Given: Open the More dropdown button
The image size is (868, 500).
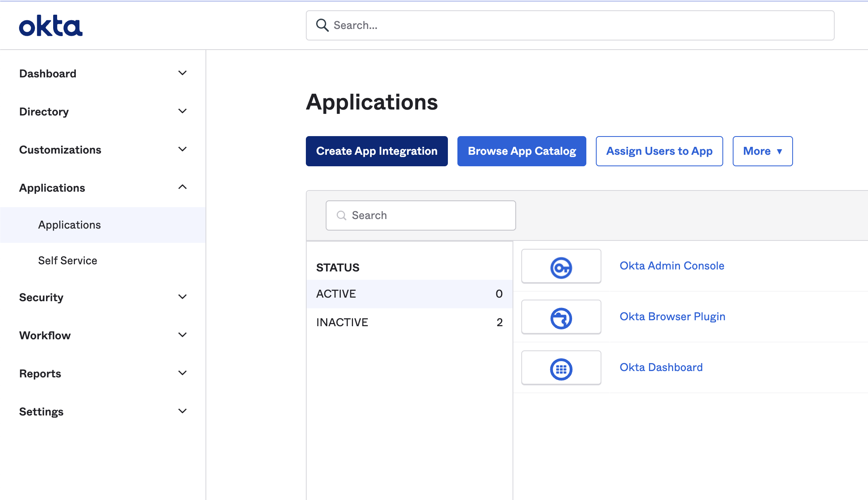Looking at the screenshot, I should pyautogui.click(x=762, y=151).
